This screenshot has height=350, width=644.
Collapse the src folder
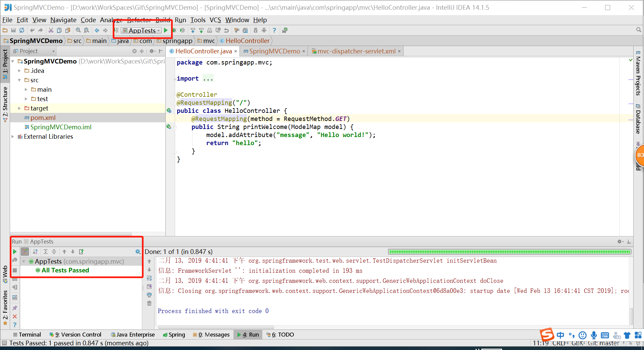pos(19,80)
